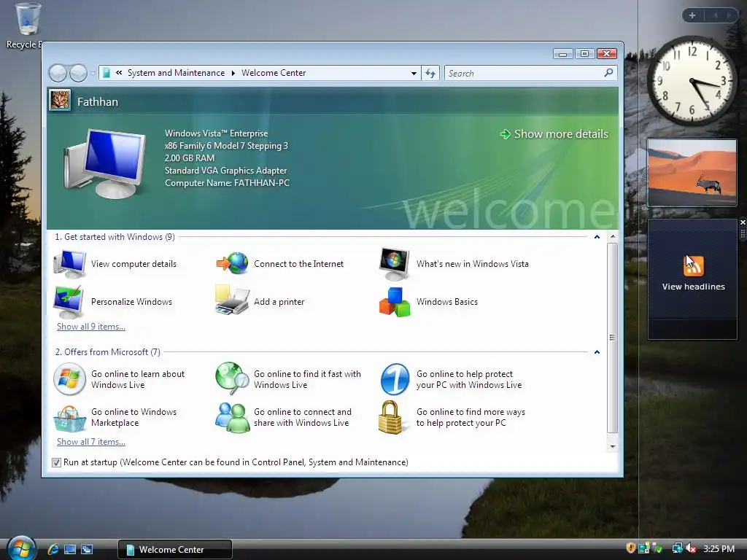747x560 pixels.
Task: Collapse the Get started with Windows section
Action: pos(597,237)
